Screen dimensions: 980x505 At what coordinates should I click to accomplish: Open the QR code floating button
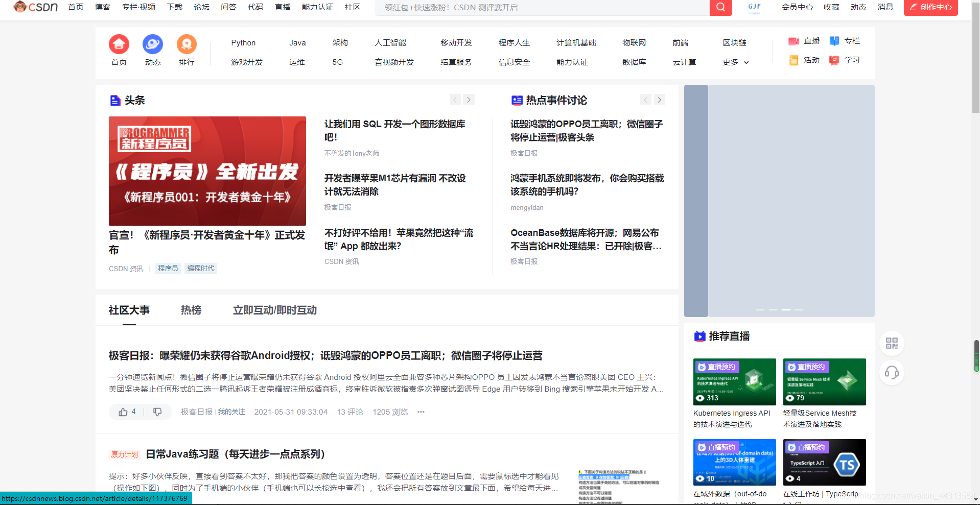(x=892, y=343)
